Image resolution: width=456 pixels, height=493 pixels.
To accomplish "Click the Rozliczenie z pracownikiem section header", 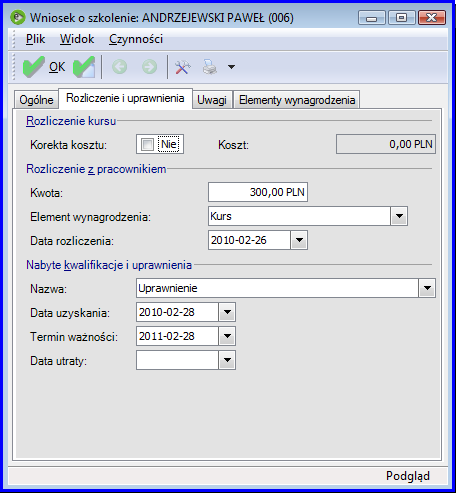I will (96, 169).
